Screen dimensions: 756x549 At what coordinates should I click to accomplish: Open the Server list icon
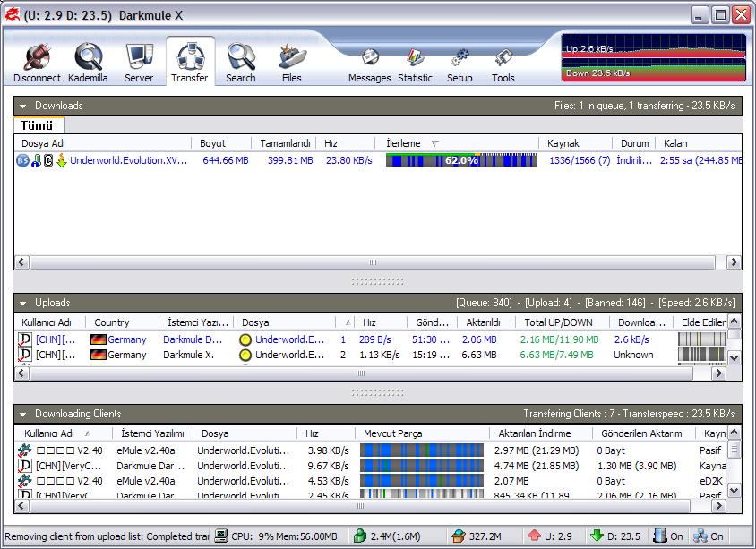[x=139, y=57]
